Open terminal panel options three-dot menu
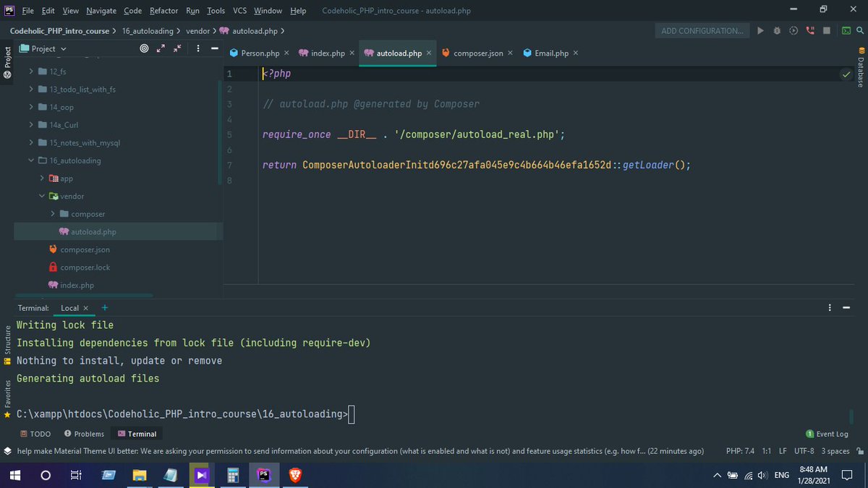Image resolution: width=868 pixels, height=488 pixels. tap(830, 308)
